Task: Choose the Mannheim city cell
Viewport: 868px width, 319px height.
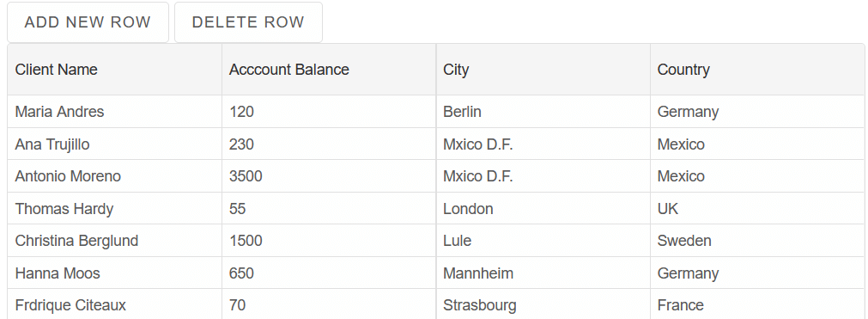Action: [x=543, y=273]
